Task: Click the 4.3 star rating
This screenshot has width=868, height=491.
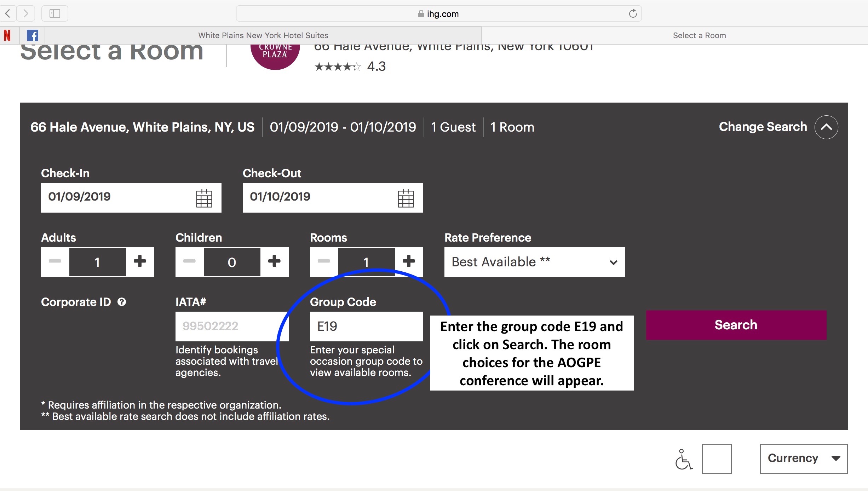Action: (350, 66)
